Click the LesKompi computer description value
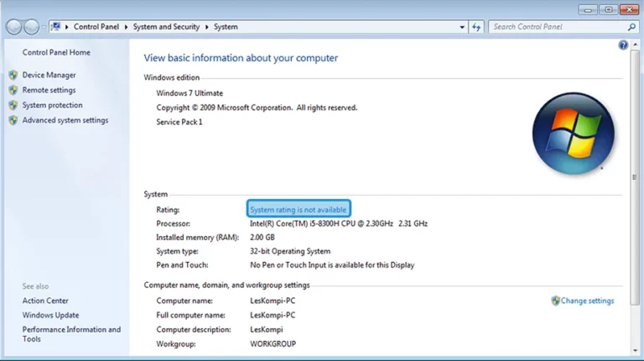This screenshot has height=361, width=644. pyautogui.click(x=266, y=330)
